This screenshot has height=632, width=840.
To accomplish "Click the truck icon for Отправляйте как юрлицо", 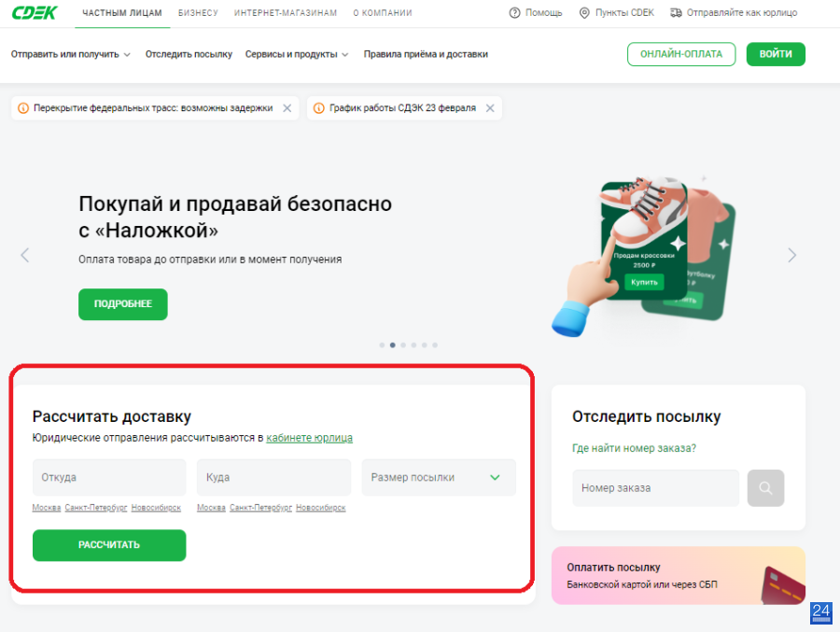I will point(676,13).
